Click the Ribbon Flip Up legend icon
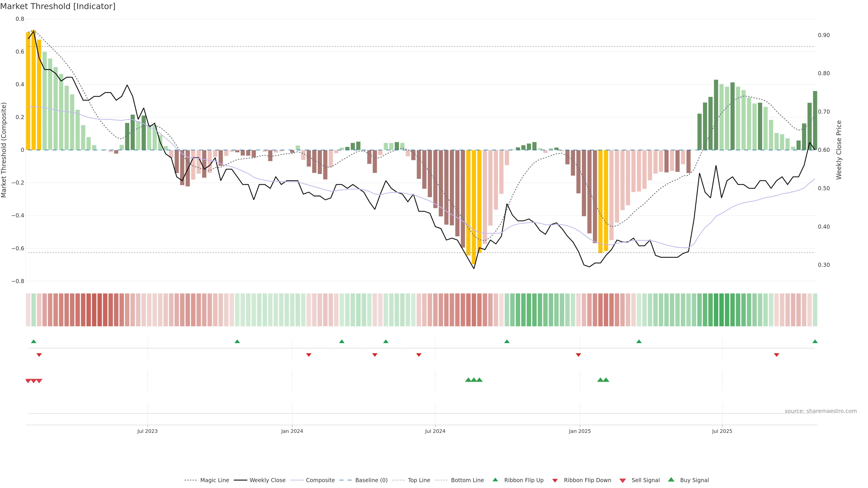This screenshot has width=868, height=488. (x=495, y=480)
